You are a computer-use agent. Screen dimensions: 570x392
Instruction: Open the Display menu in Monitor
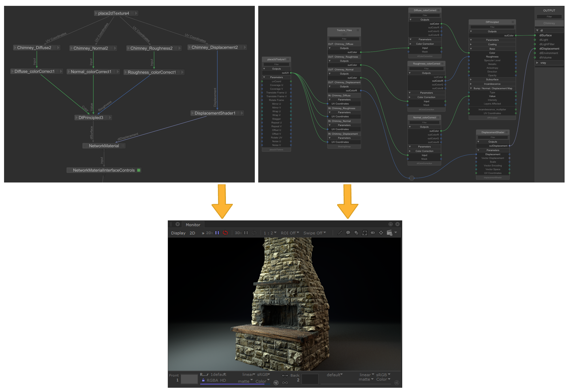[178, 233]
